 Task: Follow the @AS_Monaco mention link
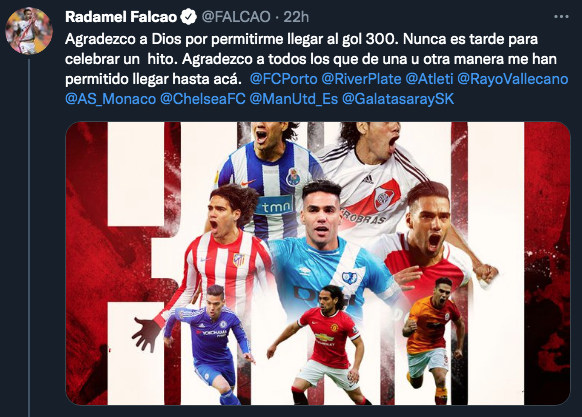pyautogui.click(x=111, y=99)
